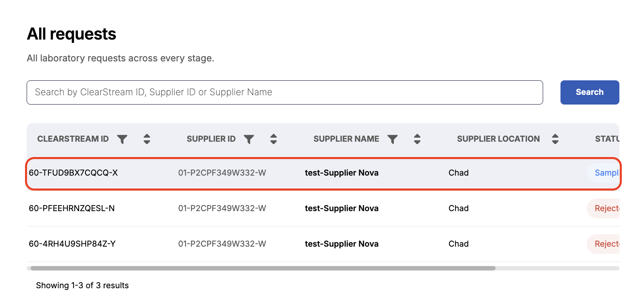Open request 60-PFEEHRNZQESL-N
Viewport: 644px width, 306px height.
tap(72, 208)
